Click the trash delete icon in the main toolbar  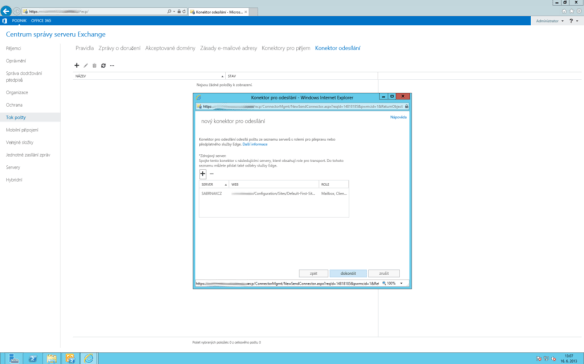tap(94, 66)
